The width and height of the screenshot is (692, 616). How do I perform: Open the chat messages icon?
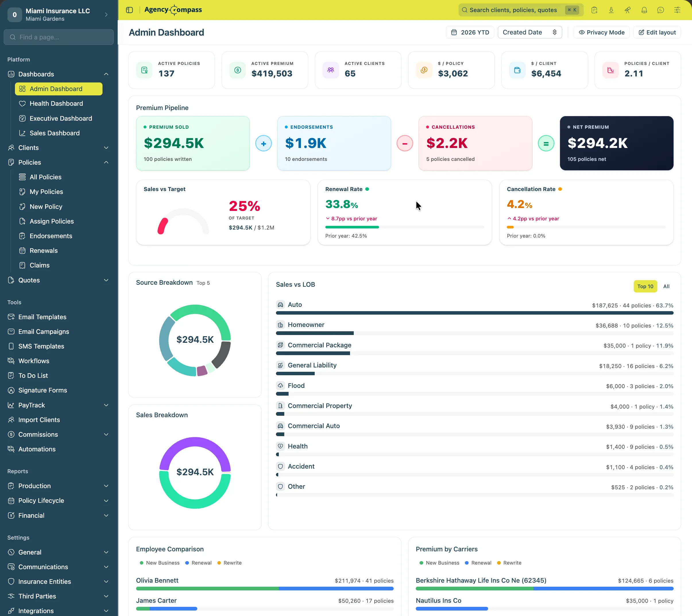[x=660, y=10]
